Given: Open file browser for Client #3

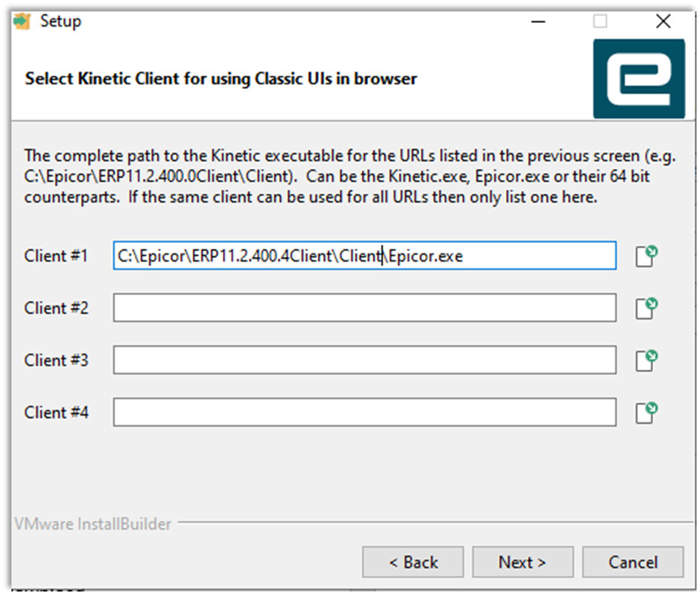Looking at the screenshot, I should (646, 360).
